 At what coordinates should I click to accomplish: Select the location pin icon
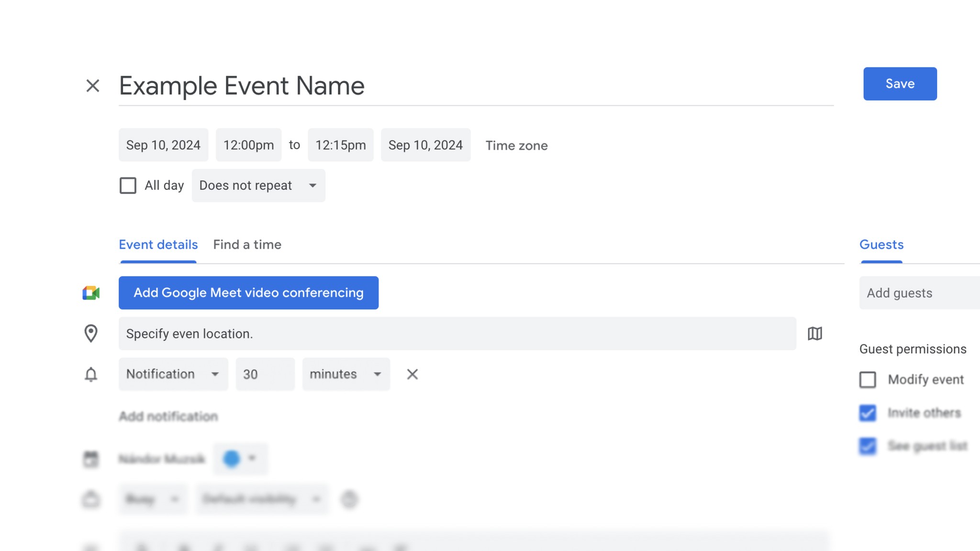(x=91, y=333)
